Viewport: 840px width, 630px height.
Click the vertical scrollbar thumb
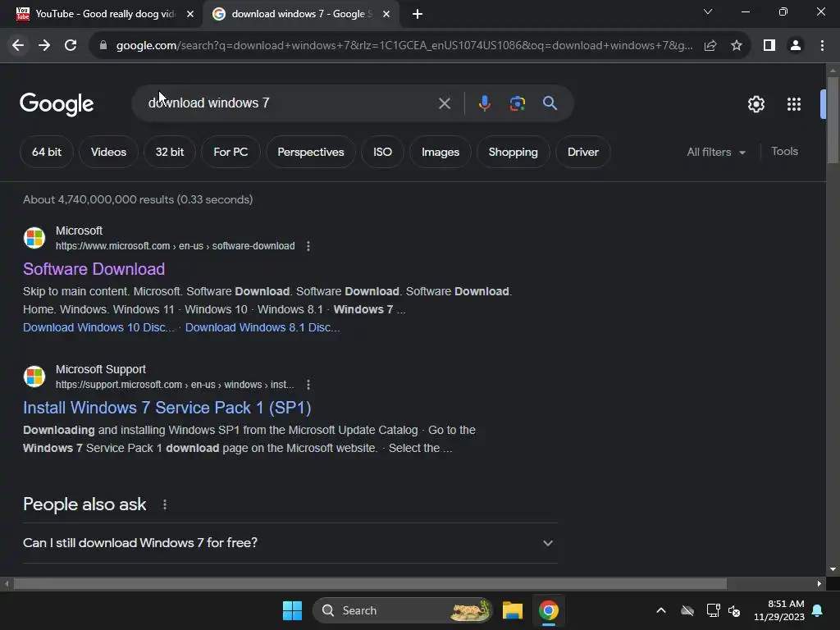click(833, 120)
